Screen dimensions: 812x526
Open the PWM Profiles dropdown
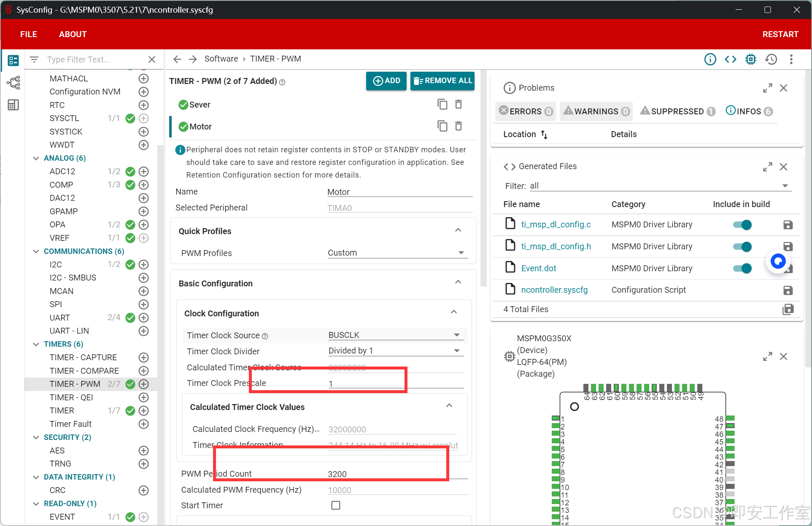(397, 253)
